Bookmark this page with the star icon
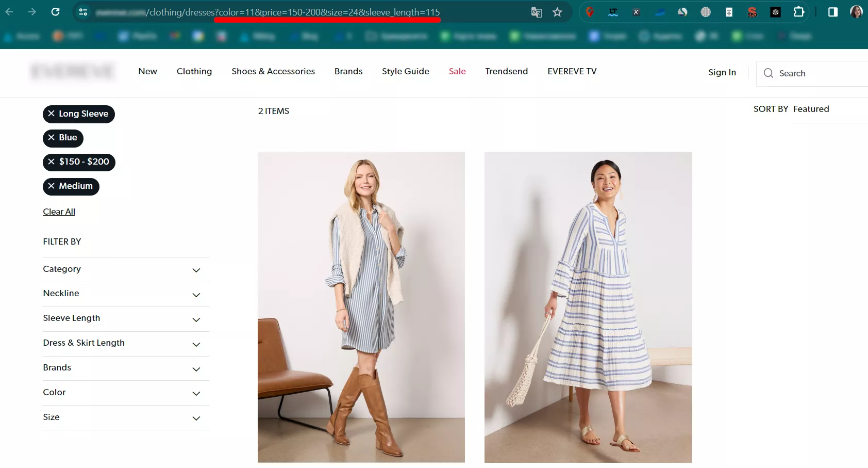Screen dimensions: 868x468 click(x=557, y=12)
